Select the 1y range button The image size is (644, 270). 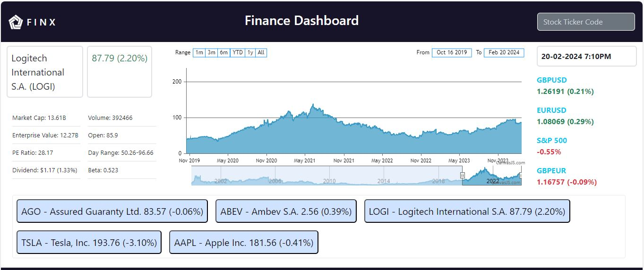[250, 52]
